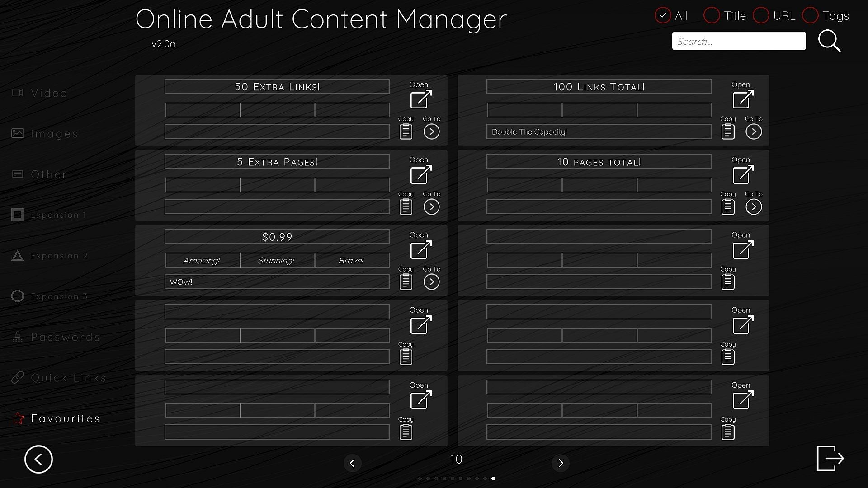Screen dimensions: 868x488
Task: Click the 'Double The Capacity!' description field
Action: pos(599,132)
